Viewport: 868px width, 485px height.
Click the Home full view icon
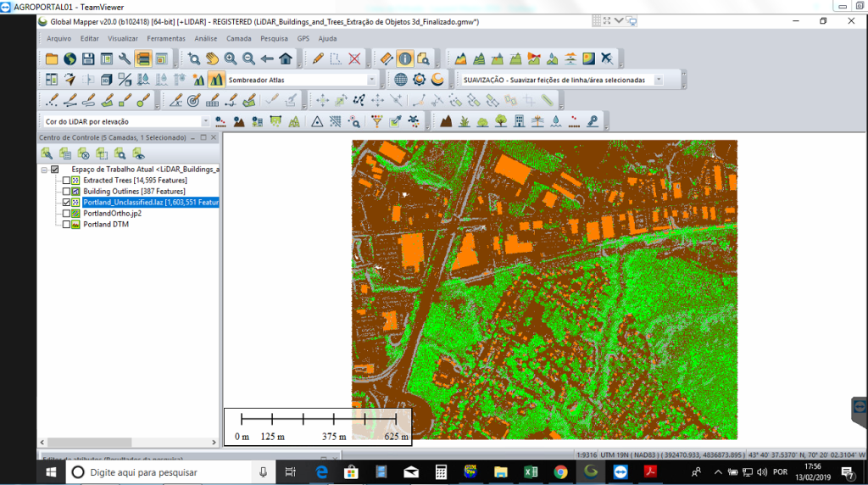286,59
